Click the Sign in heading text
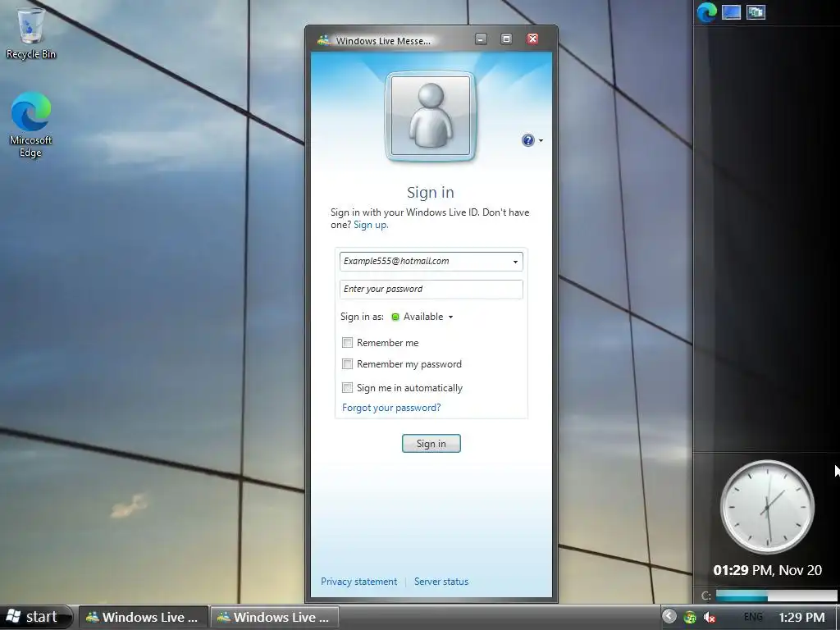 point(430,192)
